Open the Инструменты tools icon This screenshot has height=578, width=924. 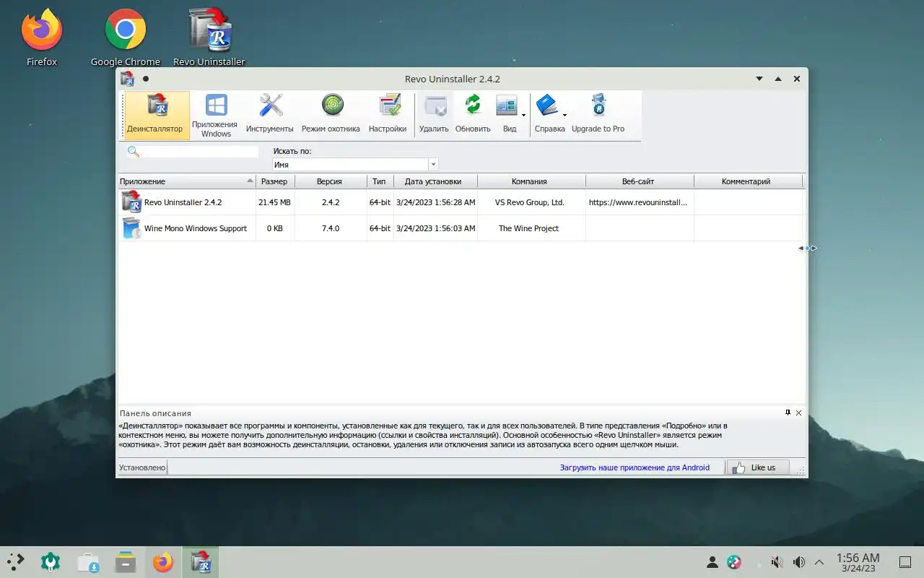[x=270, y=115]
